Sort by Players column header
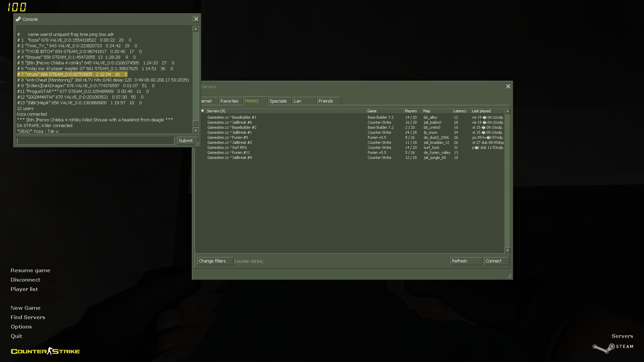644x362 pixels. click(413, 111)
